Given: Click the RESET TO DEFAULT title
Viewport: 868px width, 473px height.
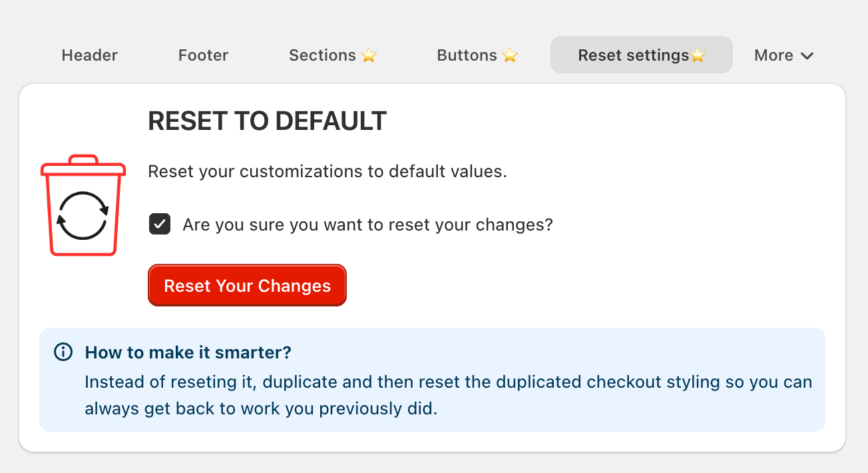Looking at the screenshot, I should click(x=267, y=121).
